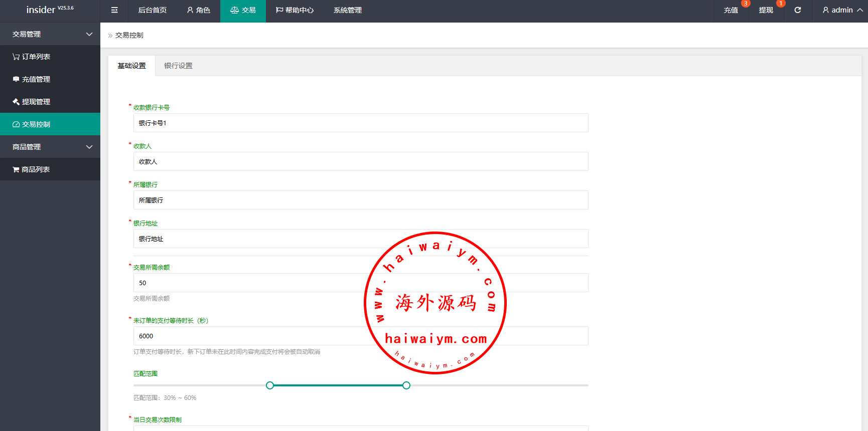Click the 提现 notification with badge
Viewport: 868px width, 431px height.
click(x=766, y=10)
